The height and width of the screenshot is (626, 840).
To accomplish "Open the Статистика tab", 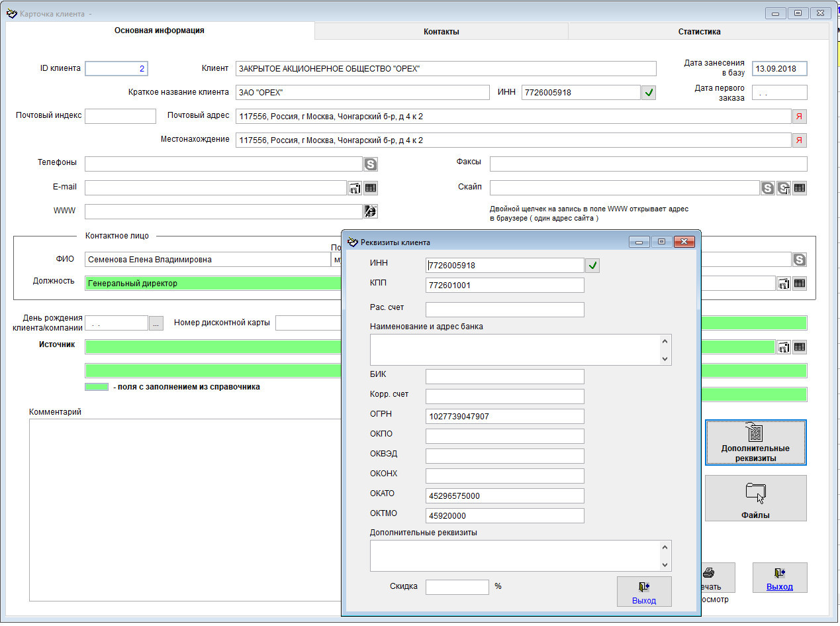I will (698, 31).
